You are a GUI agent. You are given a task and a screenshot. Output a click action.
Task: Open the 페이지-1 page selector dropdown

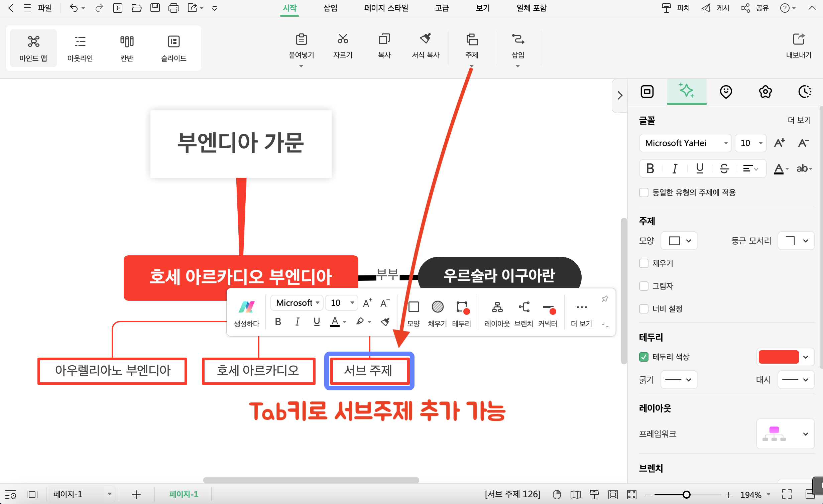tap(82, 494)
